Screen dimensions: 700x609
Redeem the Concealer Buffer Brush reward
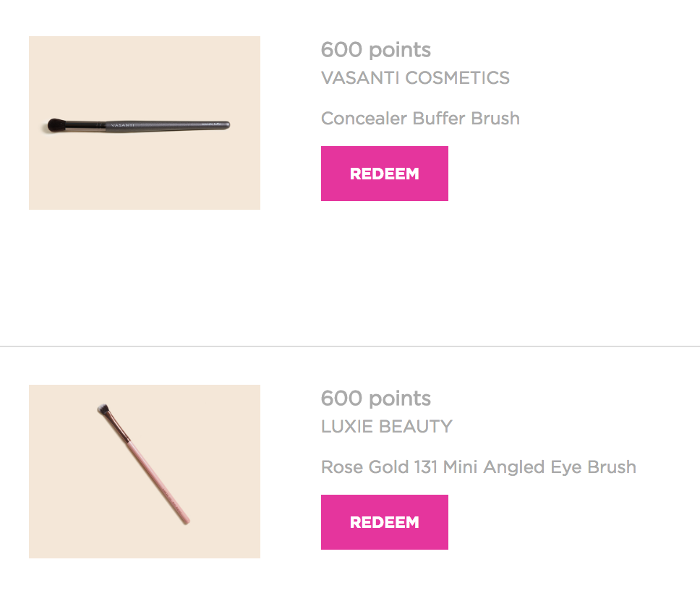[385, 174]
